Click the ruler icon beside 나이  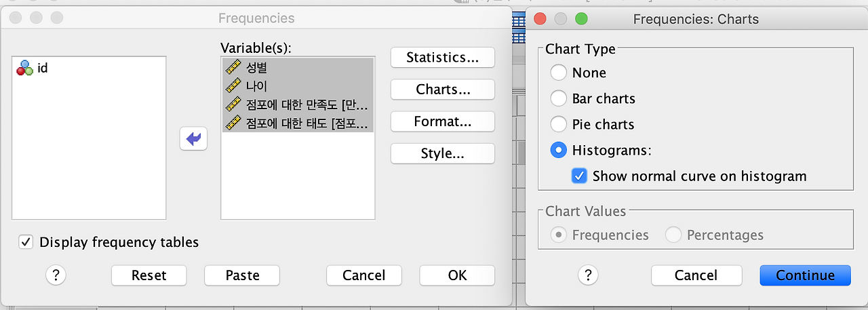point(233,86)
